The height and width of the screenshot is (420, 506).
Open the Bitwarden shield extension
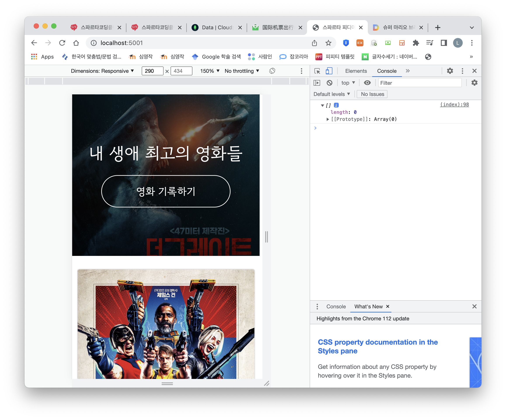[346, 43]
